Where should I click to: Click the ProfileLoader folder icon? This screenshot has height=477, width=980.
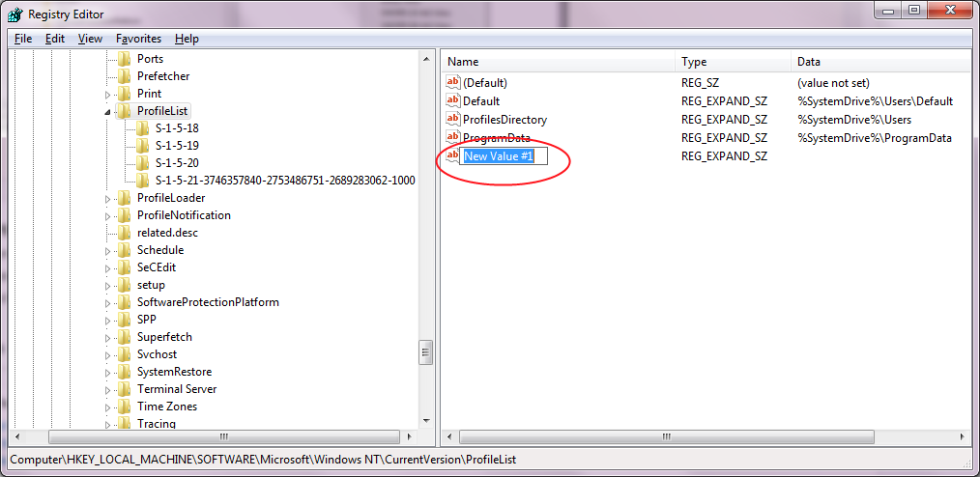[124, 198]
